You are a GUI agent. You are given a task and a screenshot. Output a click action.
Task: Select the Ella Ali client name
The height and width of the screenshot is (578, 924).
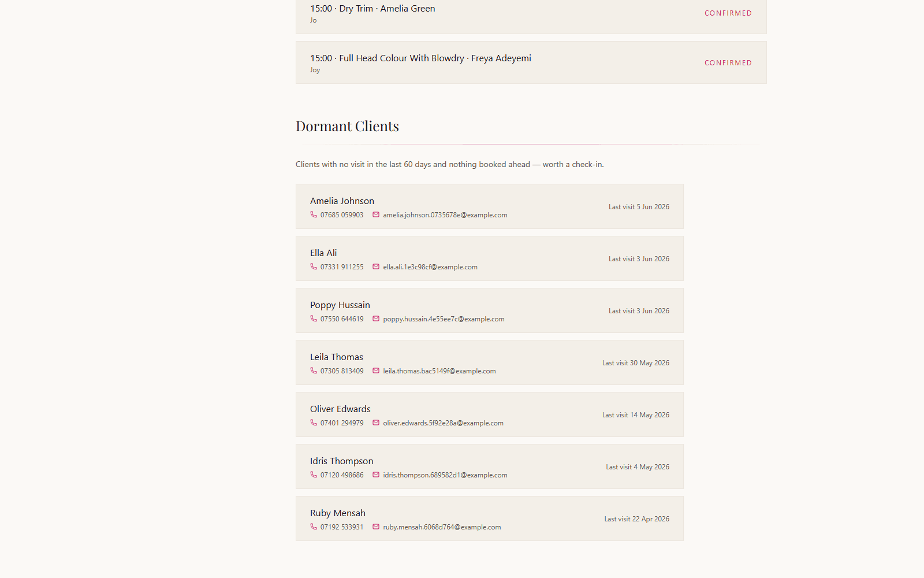[323, 253]
